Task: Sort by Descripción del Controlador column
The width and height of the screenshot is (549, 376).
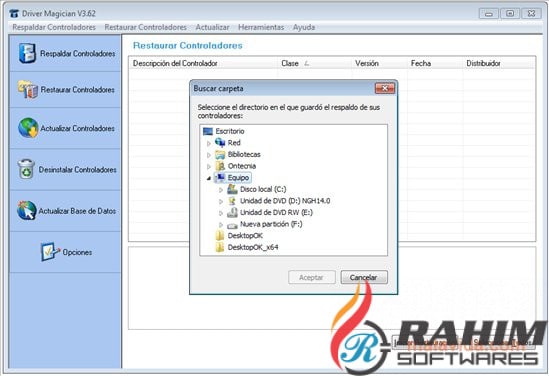Action: (x=203, y=63)
